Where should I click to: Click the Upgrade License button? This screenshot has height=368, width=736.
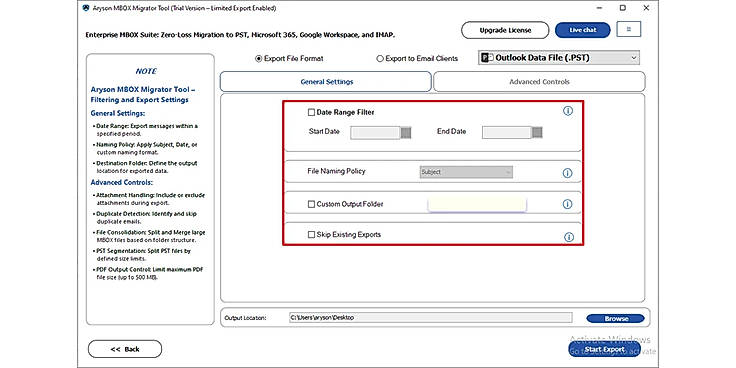tap(505, 30)
